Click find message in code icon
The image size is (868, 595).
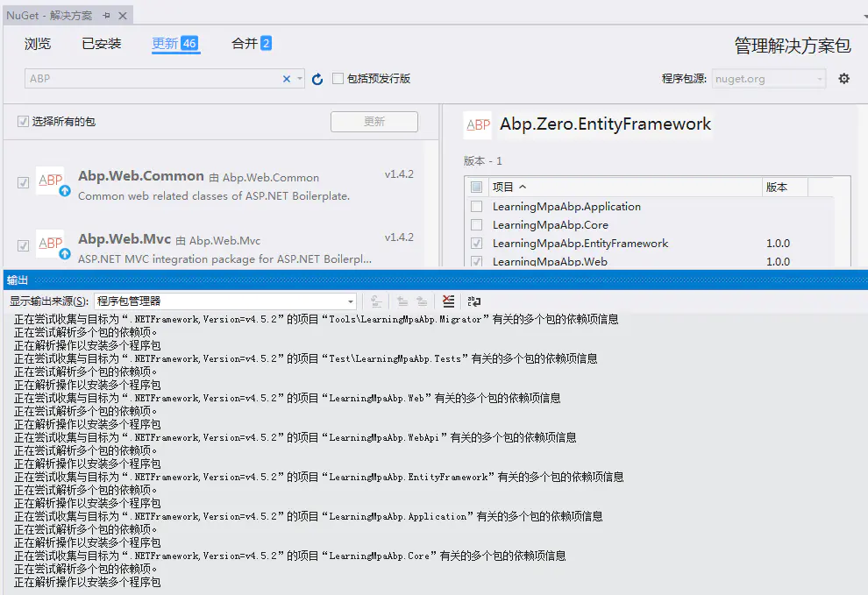coord(376,301)
